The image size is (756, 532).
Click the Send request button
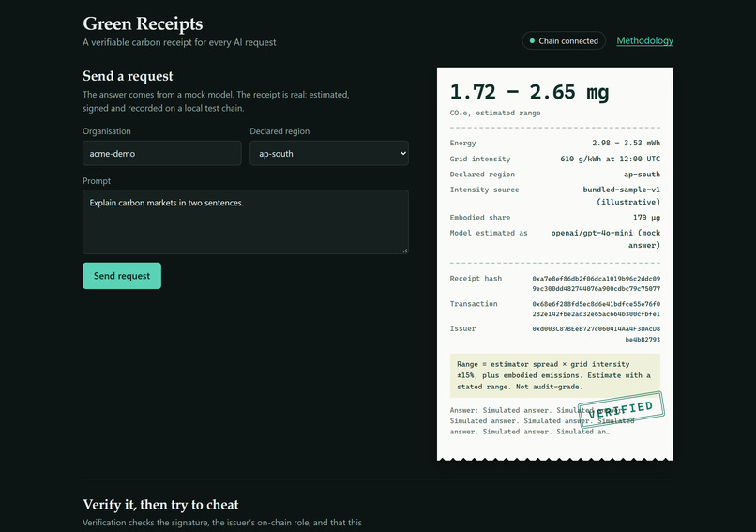[x=122, y=276]
